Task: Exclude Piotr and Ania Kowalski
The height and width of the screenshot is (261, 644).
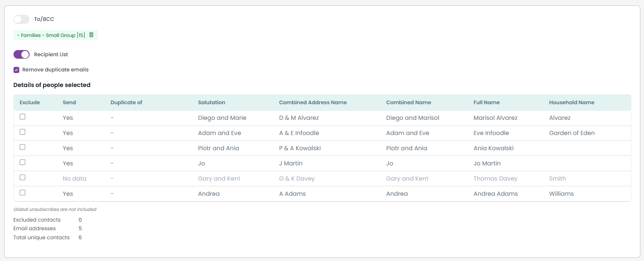Action: (x=23, y=147)
